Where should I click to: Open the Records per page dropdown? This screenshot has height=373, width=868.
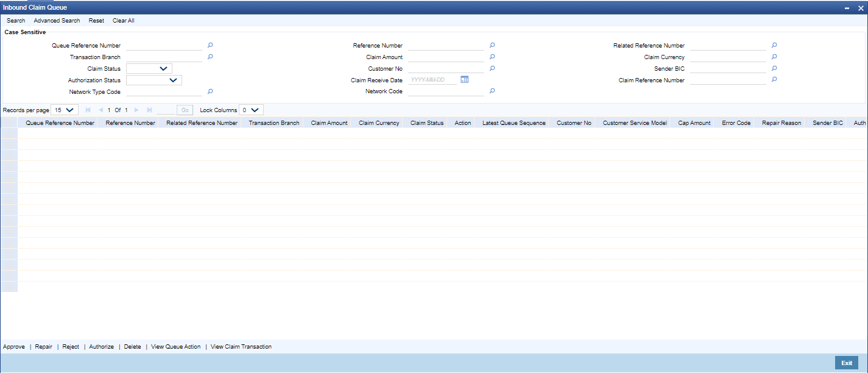click(65, 110)
